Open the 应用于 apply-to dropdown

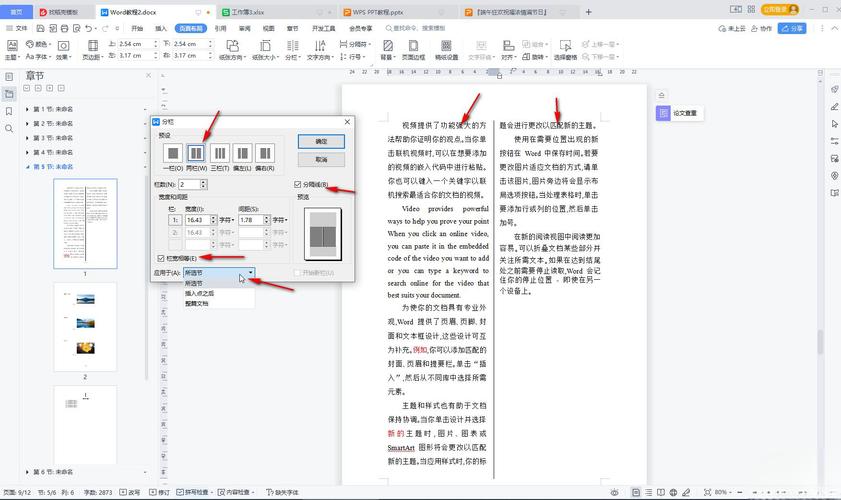pyautogui.click(x=219, y=272)
